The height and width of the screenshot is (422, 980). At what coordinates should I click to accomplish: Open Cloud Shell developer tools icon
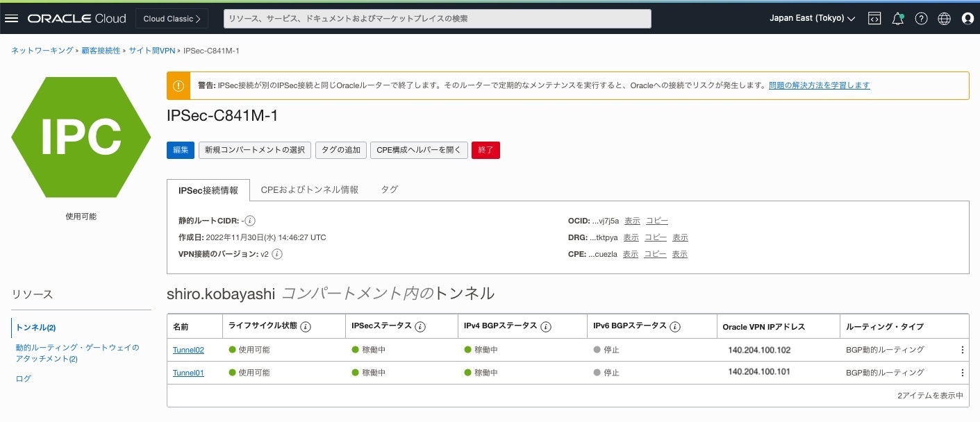tap(874, 19)
